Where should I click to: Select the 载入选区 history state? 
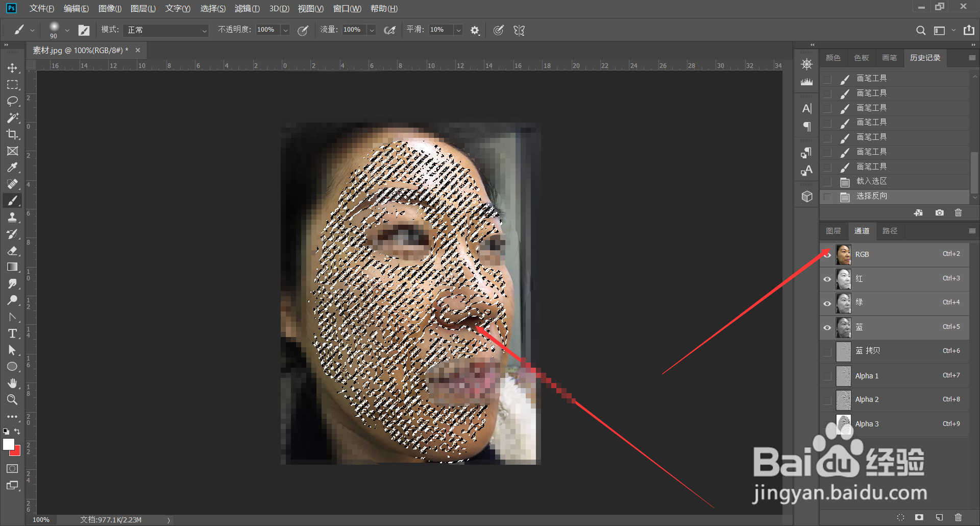click(x=871, y=181)
